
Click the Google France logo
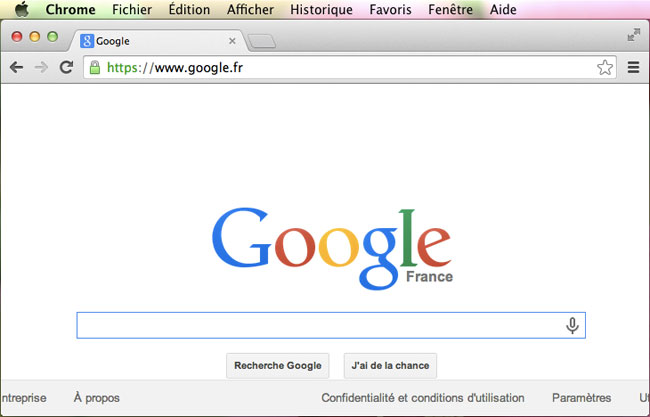[x=332, y=248]
